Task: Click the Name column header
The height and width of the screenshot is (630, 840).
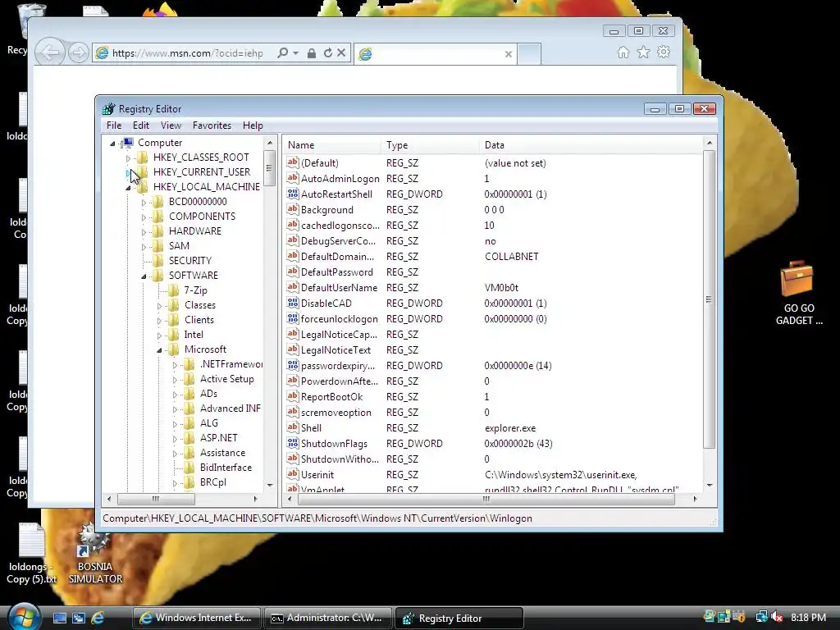Action: pyautogui.click(x=332, y=145)
